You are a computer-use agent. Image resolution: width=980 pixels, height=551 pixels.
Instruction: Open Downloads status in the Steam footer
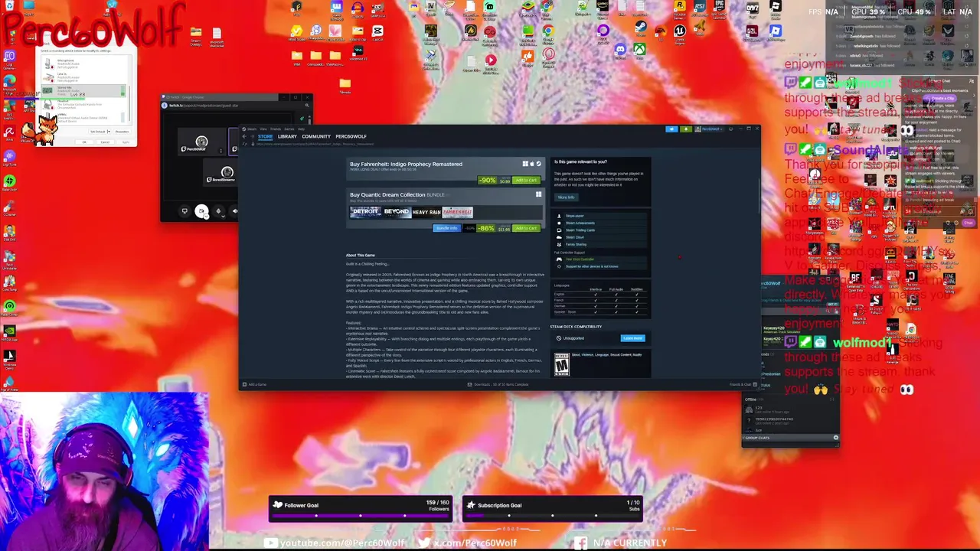pos(498,384)
